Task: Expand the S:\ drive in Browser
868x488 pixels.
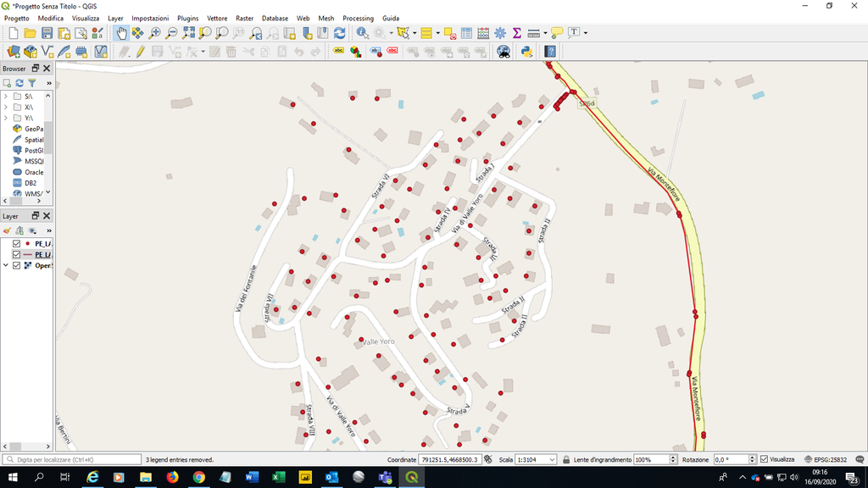Action: point(6,97)
